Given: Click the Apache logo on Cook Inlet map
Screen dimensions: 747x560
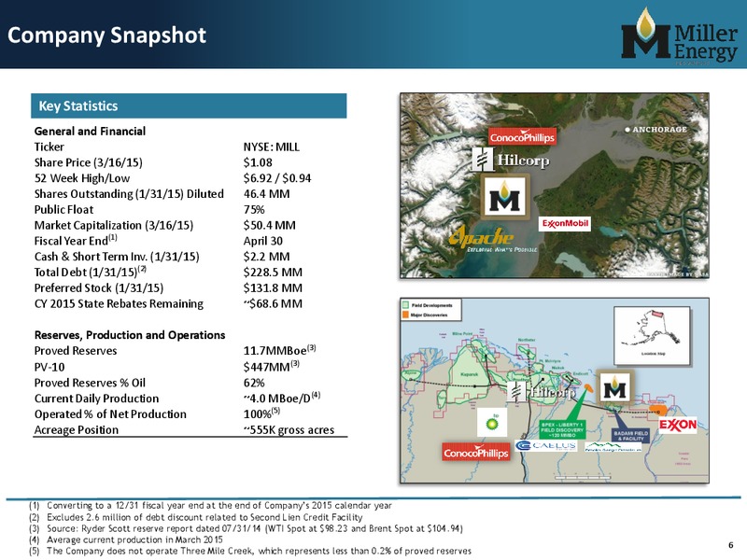Looking at the screenshot, I should (491, 238).
